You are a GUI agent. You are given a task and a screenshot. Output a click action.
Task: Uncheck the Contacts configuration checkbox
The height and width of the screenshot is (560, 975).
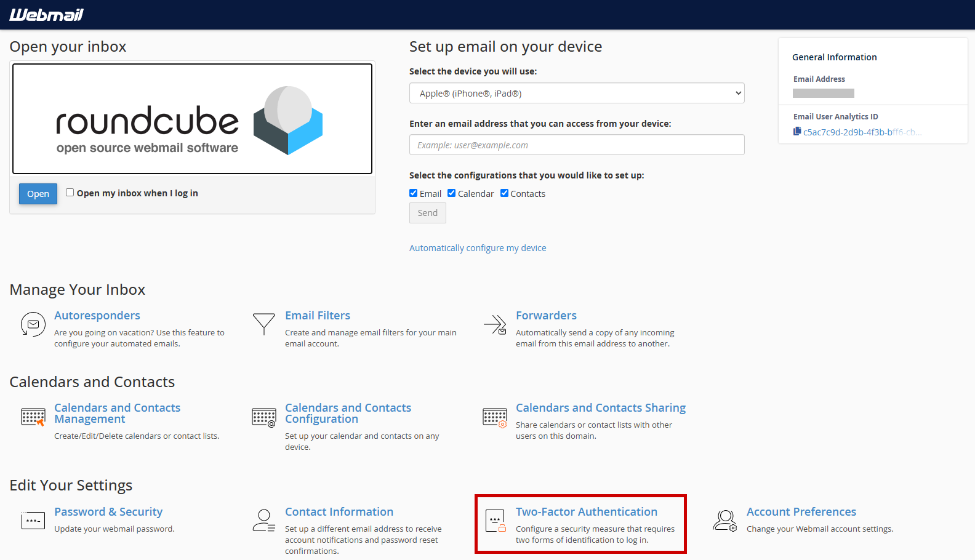coord(505,193)
